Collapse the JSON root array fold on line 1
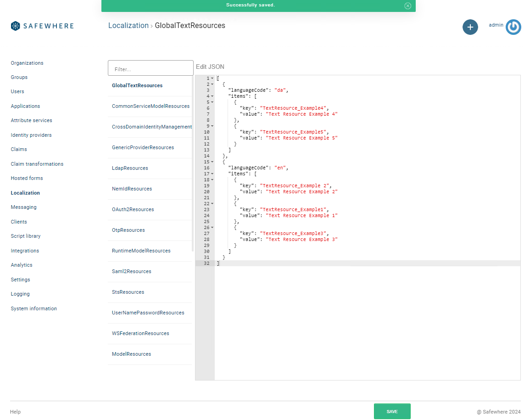Viewport: 524px width, 420px height. [x=211, y=78]
